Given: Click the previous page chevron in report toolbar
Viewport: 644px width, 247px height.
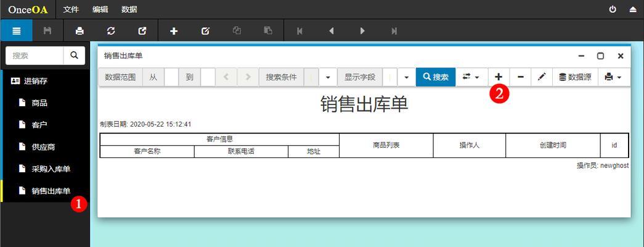Looking at the screenshot, I should click(226, 77).
